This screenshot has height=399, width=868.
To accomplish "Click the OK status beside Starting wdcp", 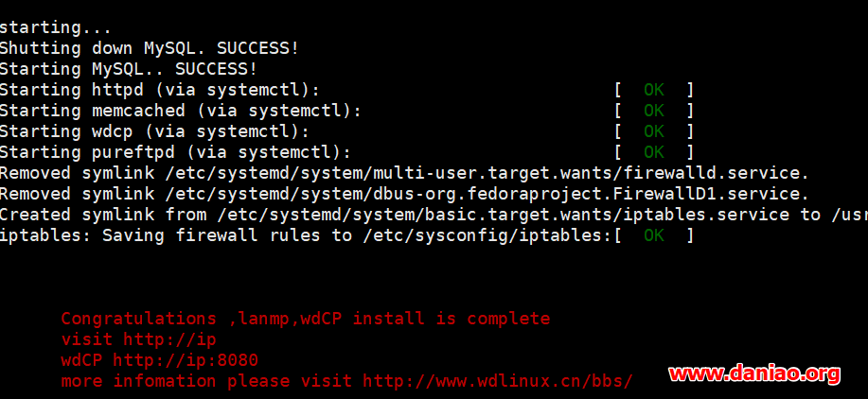I will (654, 131).
